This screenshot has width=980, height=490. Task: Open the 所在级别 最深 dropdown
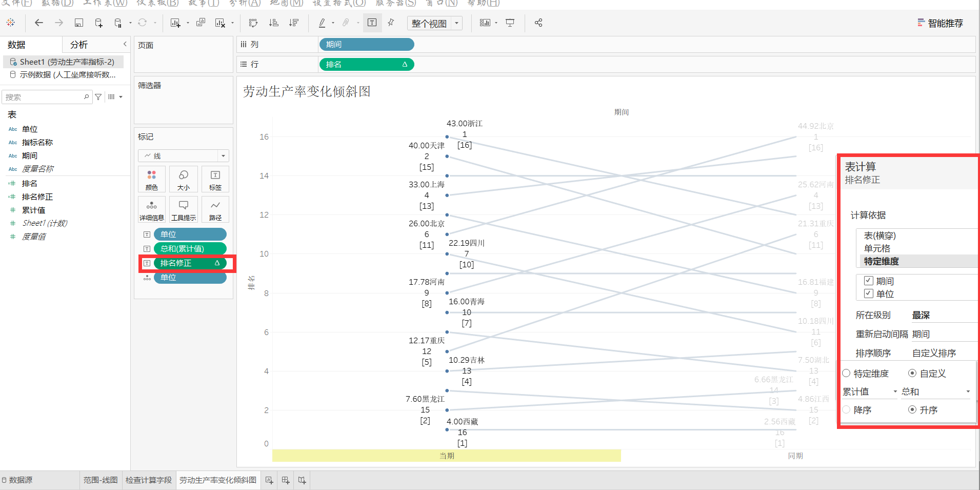coord(944,315)
